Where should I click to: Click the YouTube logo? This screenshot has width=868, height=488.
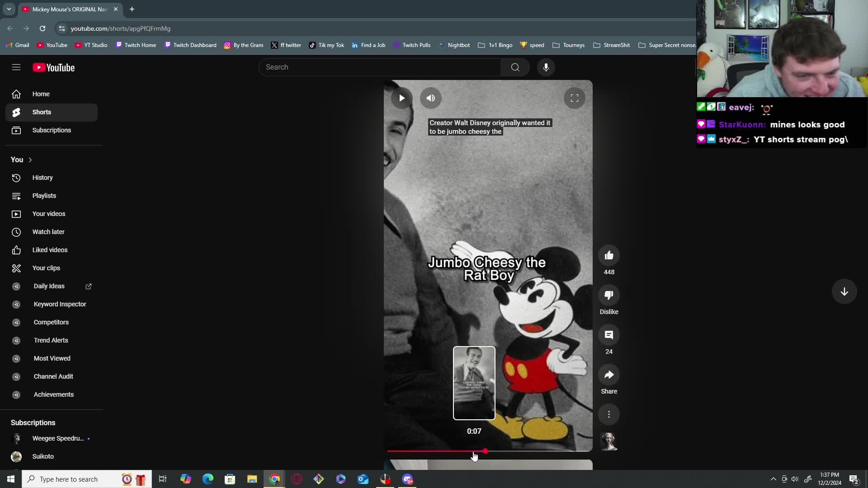pyautogui.click(x=54, y=67)
